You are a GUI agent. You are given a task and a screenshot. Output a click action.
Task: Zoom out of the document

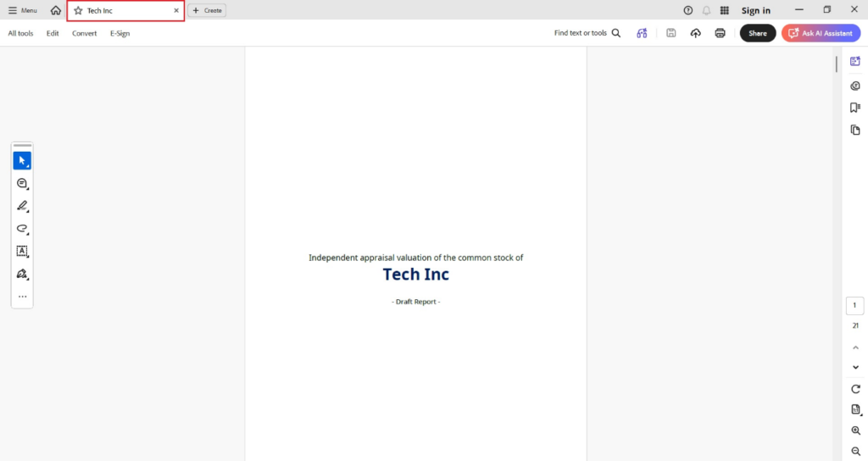coord(855,451)
